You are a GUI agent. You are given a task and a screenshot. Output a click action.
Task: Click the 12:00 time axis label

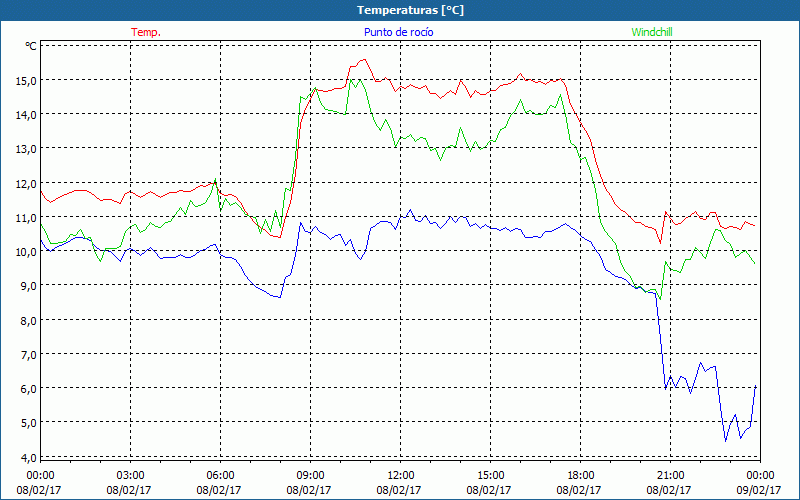coord(401,475)
